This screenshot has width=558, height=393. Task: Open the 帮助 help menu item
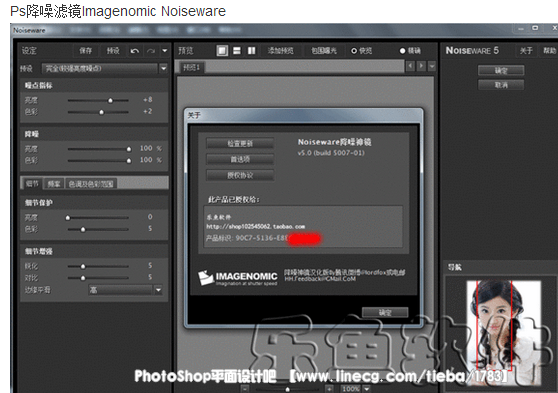[x=549, y=51]
